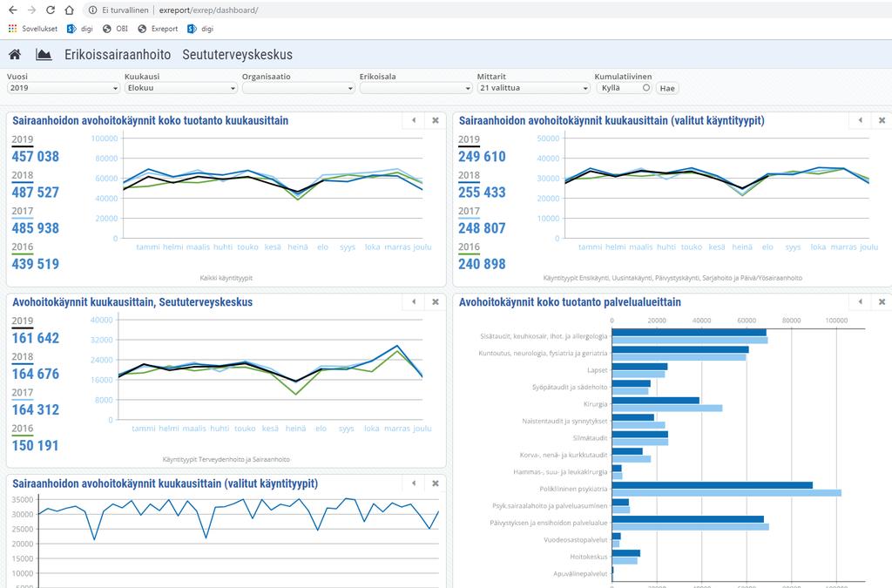Open the Sovellukset apps bookmark

click(x=33, y=29)
